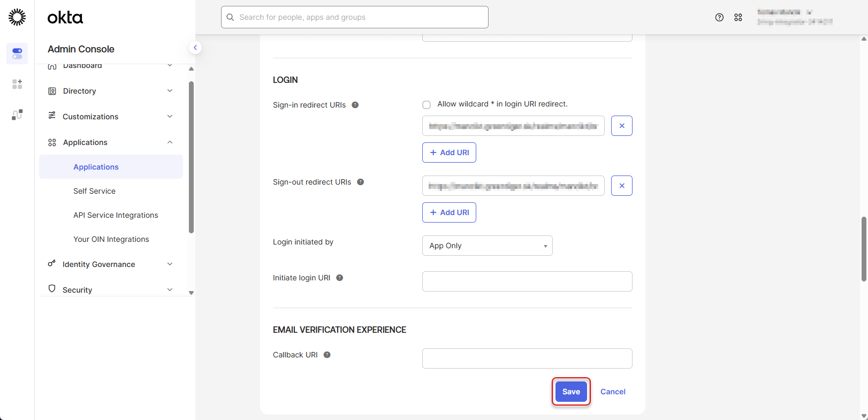Open the apps grid icon in header
868x420 pixels.
(x=738, y=18)
